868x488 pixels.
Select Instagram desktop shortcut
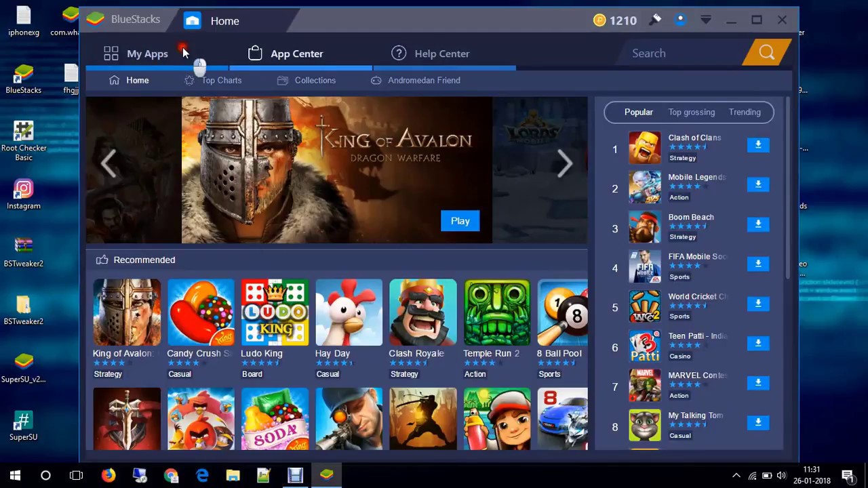24,194
